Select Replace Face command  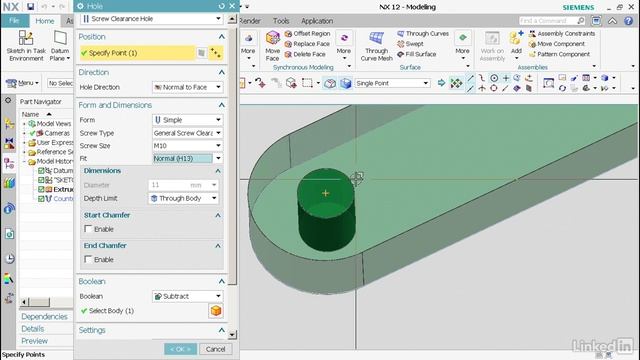307,44
